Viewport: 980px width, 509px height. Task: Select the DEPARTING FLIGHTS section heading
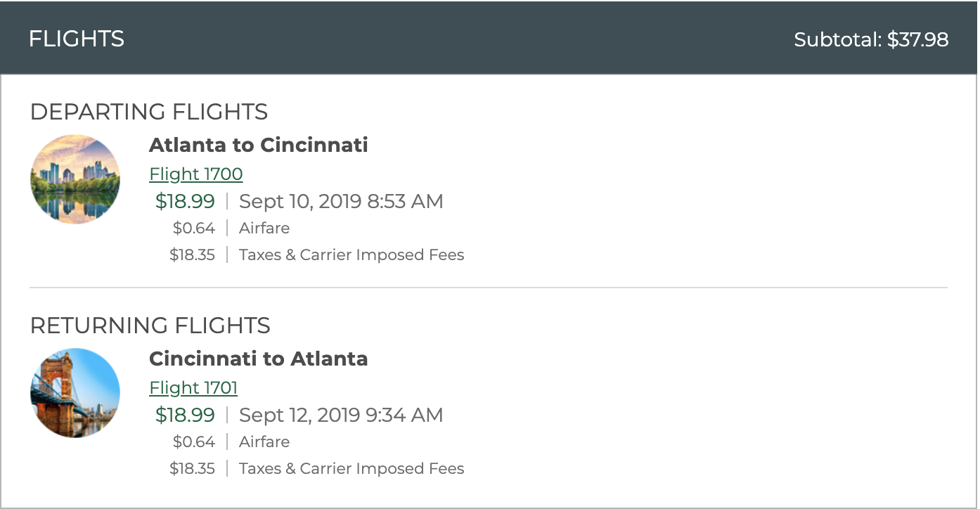click(x=148, y=112)
